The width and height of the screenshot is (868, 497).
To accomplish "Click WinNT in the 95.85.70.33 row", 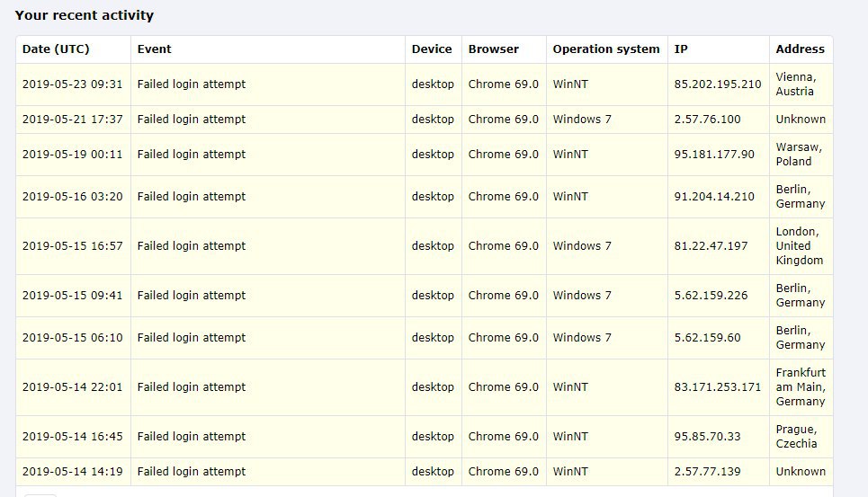I will pos(570,437).
